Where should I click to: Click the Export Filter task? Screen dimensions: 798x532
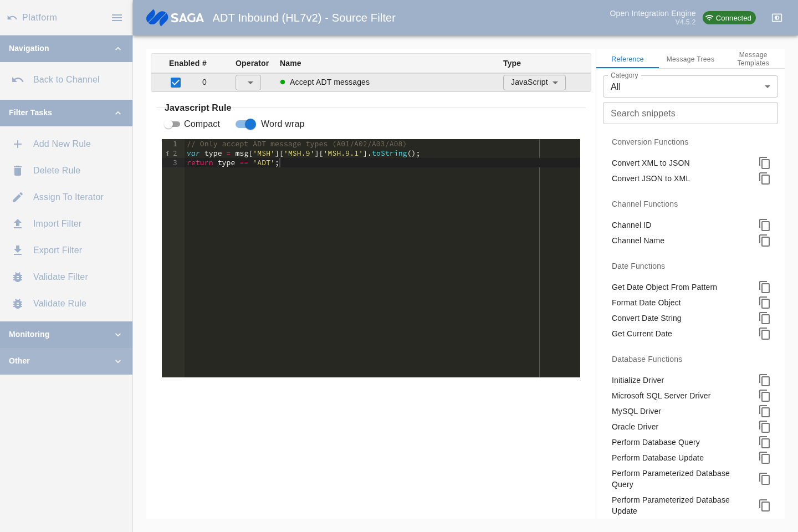pos(66,250)
